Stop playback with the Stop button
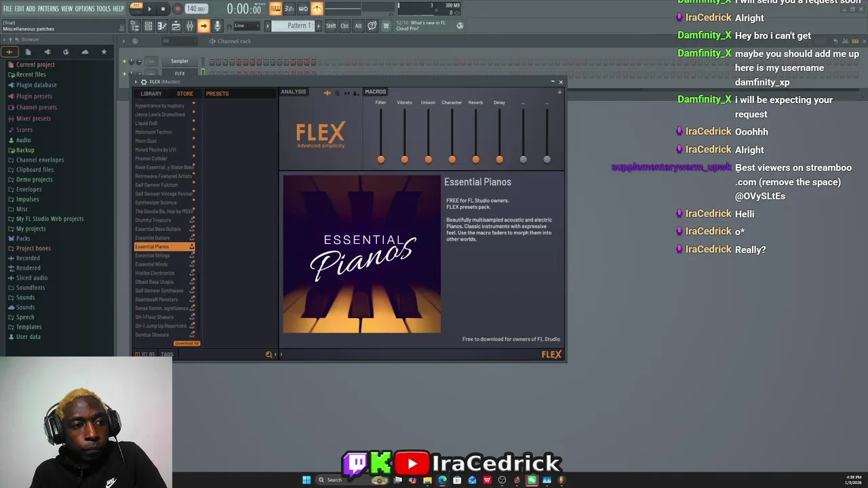The height and width of the screenshot is (488, 868). (163, 9)
